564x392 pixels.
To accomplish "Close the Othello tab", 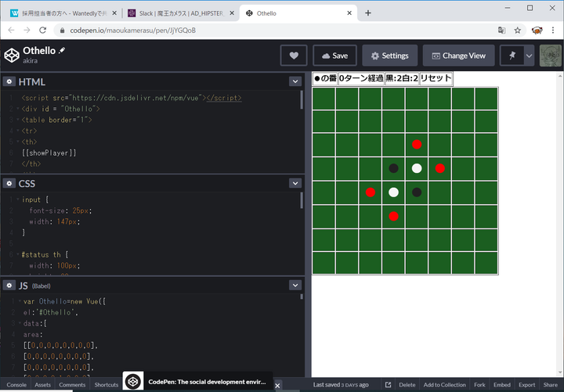I will [x=349, y=13].
